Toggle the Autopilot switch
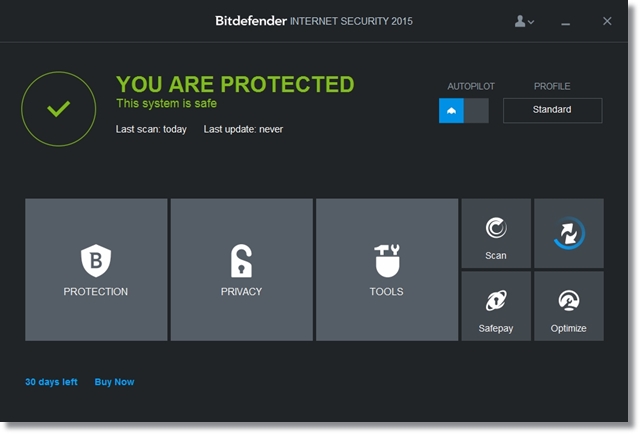Image resolution: width=640 pixels, height=434 pixels. point(464,110)
